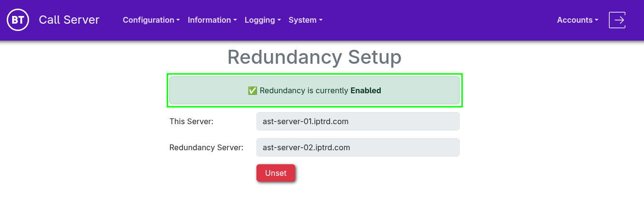This screenshot has height=200, width=644.
Task: Click the Redundancy Server field ast-server-02.iptrd.com
Action: (358, 147)
